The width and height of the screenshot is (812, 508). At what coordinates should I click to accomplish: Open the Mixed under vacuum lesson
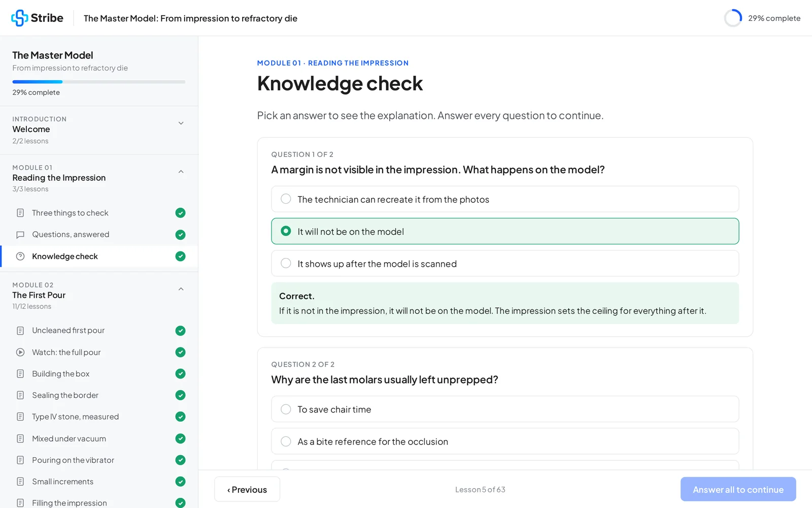coord(99,438)
